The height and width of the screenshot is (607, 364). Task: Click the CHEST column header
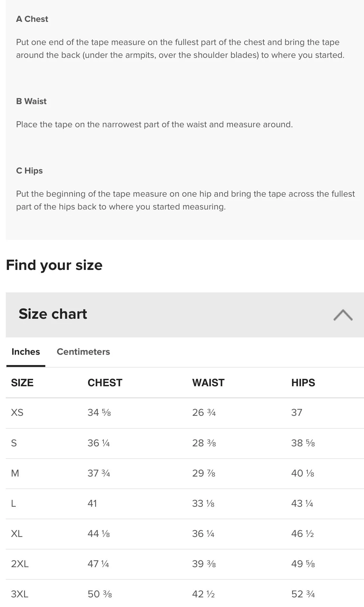coord(105,383)
